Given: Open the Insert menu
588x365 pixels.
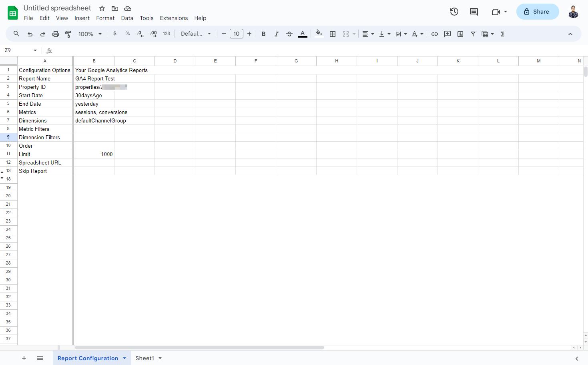Looking at the screenshot, I should tap(82, 18).
